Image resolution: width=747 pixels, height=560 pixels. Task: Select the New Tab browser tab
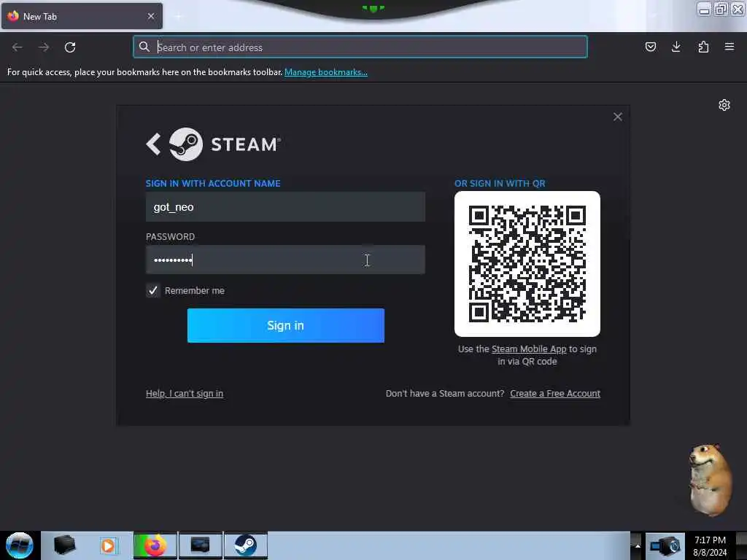coord(82,16)
